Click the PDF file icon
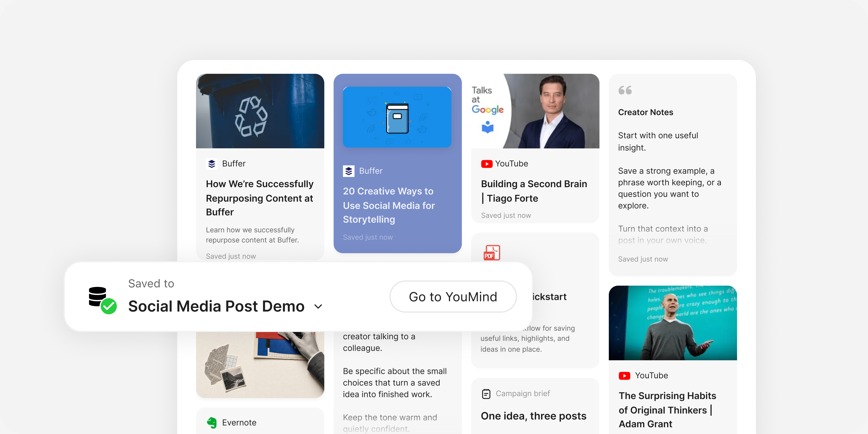868x434 pixels. 492,253
